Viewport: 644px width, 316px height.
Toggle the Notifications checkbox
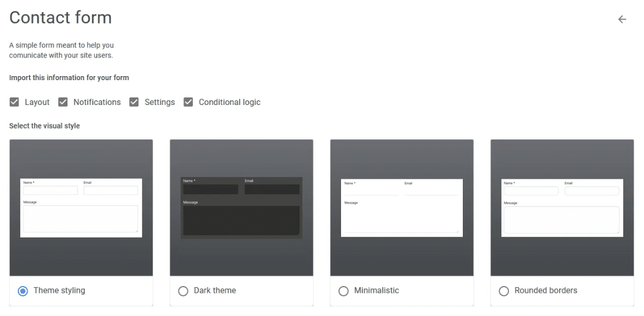point(63,101)
